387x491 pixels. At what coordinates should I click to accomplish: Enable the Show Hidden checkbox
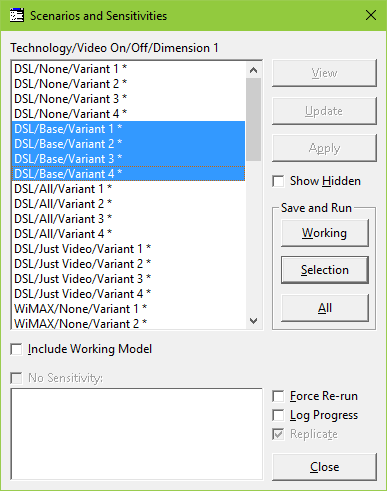tap(278, 181)
